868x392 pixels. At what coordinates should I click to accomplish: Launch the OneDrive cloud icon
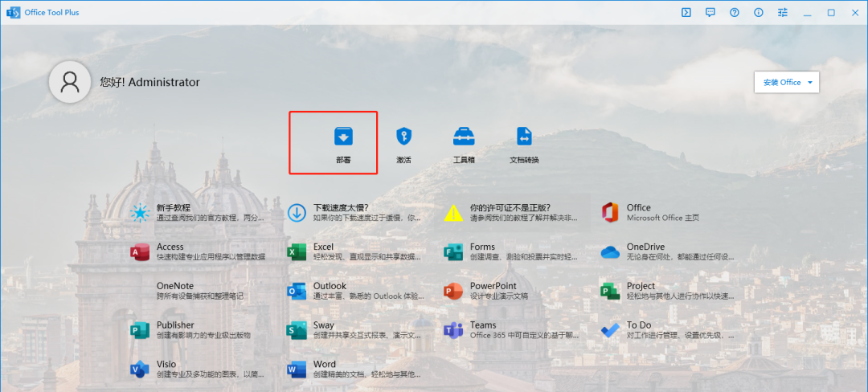[x=610, y=252]
